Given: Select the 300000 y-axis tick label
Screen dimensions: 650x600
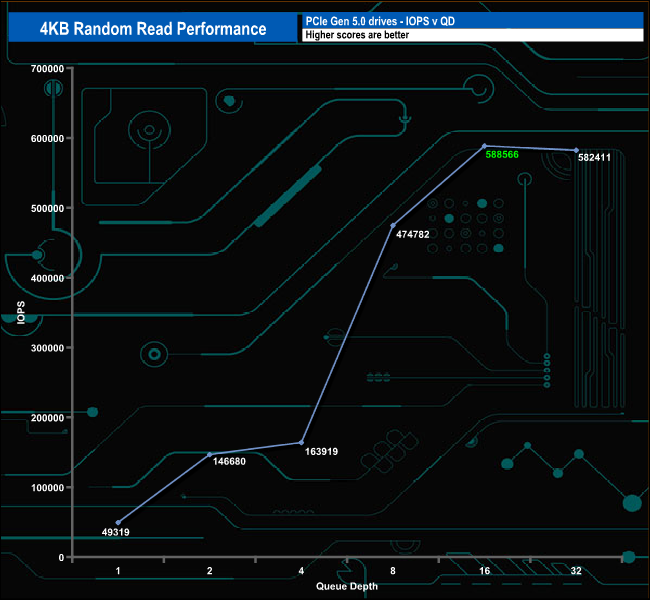Looking at the screenshot, I should click(48, 348).
